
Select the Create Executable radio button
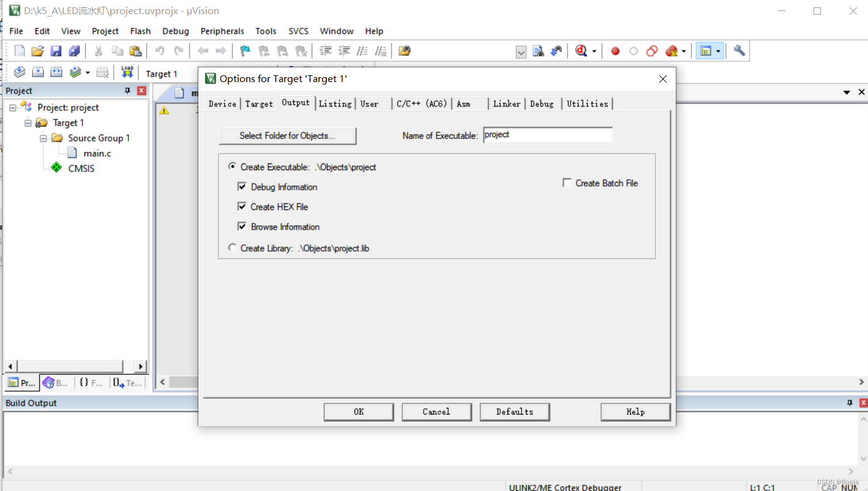[232, 167]
